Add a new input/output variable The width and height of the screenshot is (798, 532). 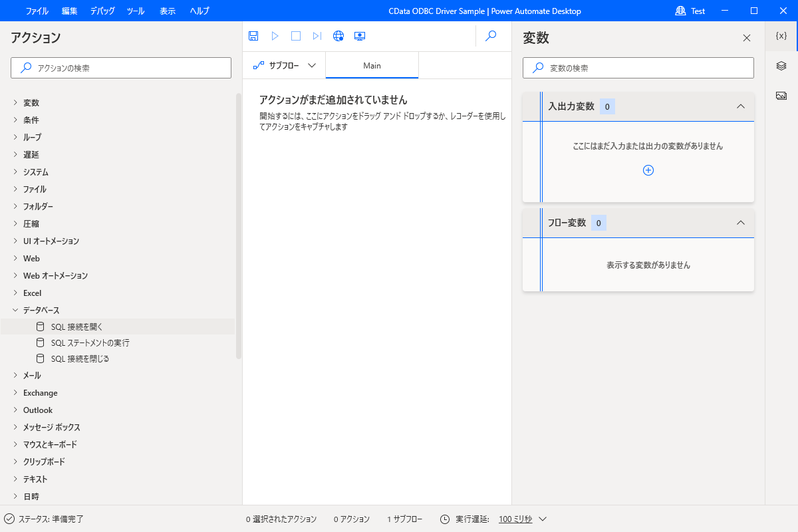(x=648, y=170)
